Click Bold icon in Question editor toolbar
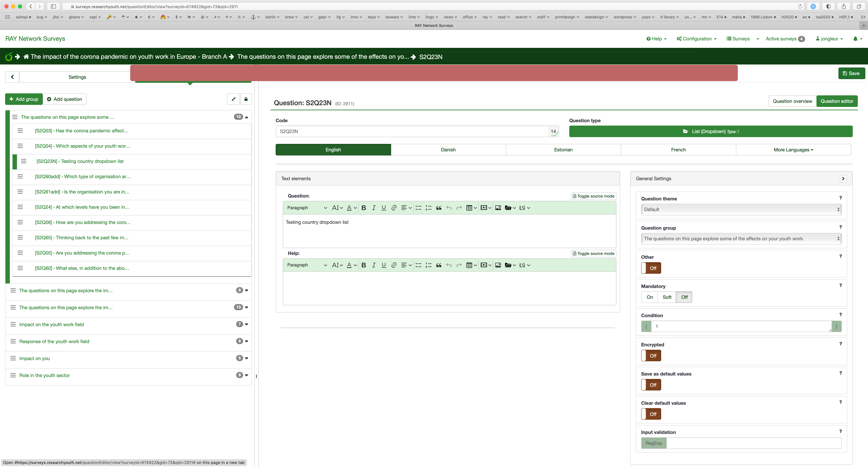The width and height of the screenshot is (868, 467). pyautogui.click(x=364, y=208)
